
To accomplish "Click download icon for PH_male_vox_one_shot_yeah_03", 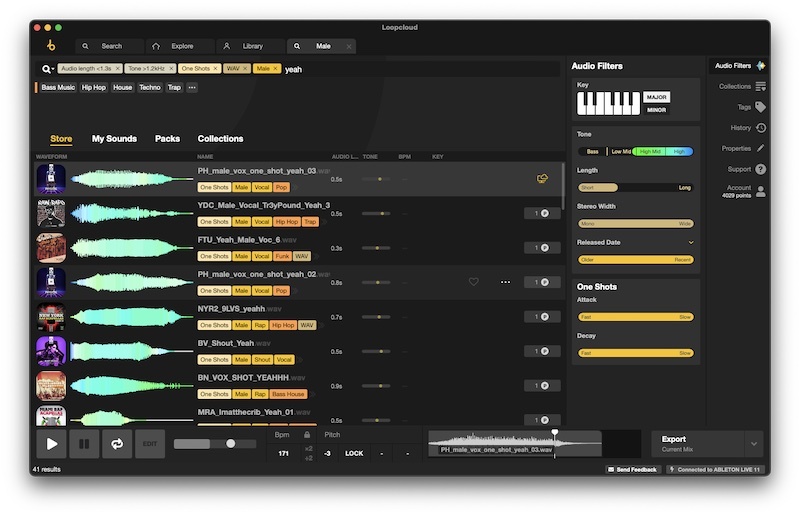I will [543, 179].
